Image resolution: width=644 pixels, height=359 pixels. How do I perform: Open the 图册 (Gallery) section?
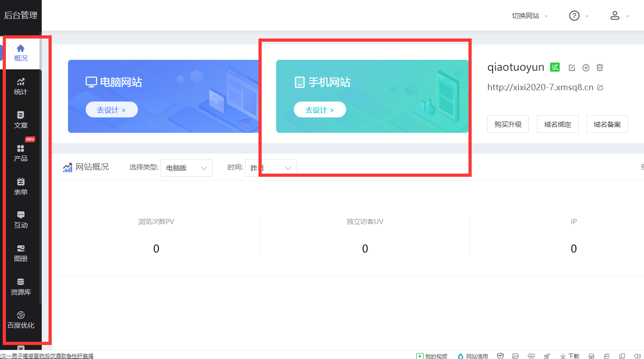click(21, 252)
